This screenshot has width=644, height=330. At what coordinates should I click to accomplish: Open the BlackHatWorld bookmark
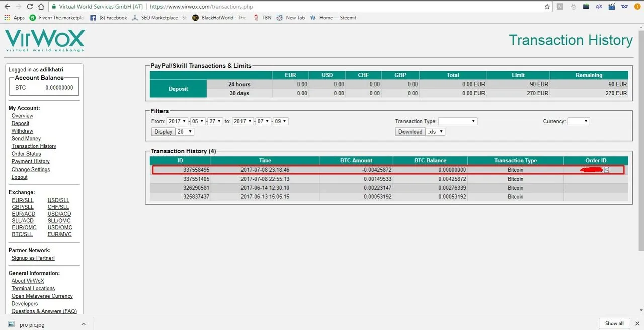point(219,18)
